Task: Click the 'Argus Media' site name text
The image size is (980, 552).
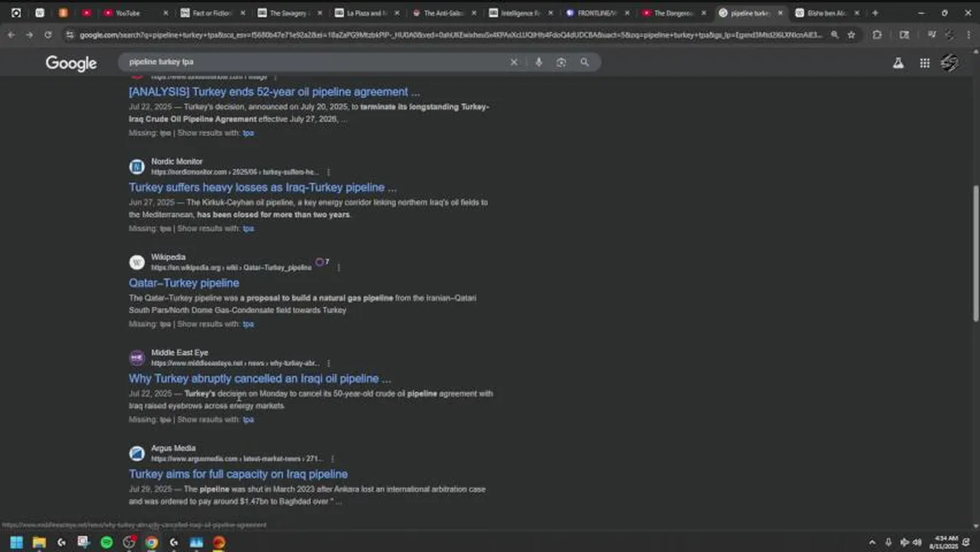Action: coord(173,449)
